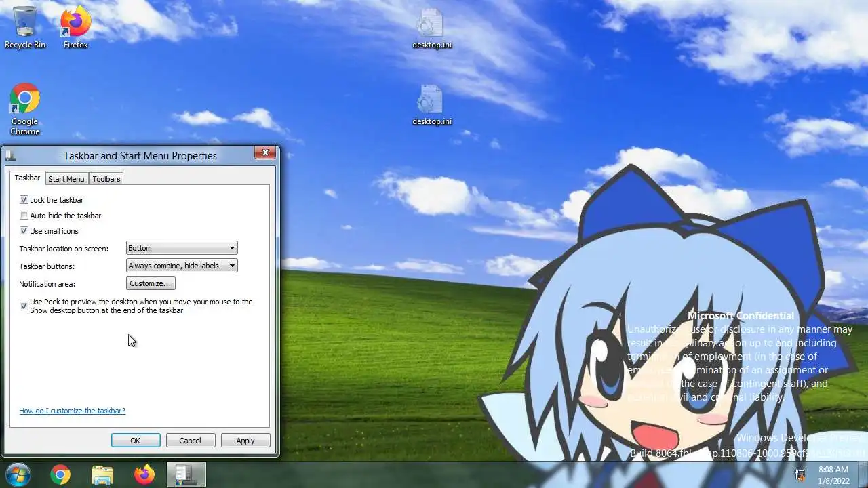Launch Chrome from the taskbar
Image resolution: width=868 pixels, height=488 pixels.
click(x=60, y=475)
